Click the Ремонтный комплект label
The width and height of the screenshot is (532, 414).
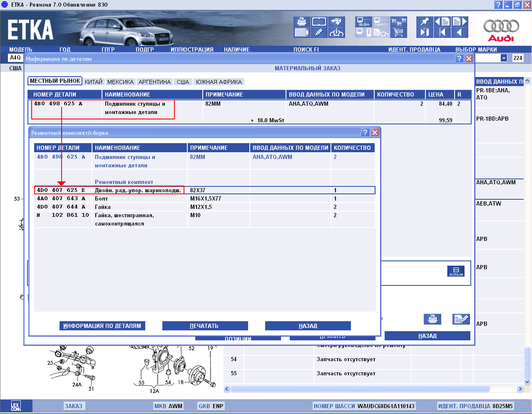click(124, 182)
